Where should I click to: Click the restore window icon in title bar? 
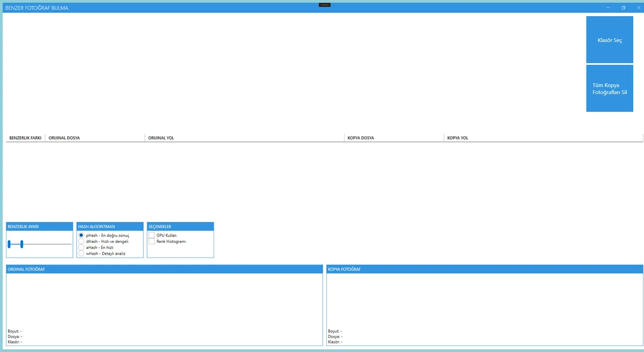[623, 8]
